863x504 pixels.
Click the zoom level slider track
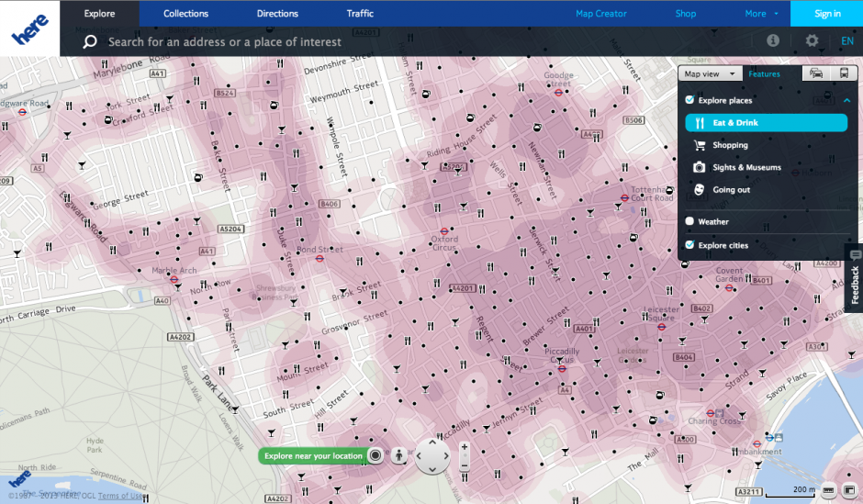465,456
